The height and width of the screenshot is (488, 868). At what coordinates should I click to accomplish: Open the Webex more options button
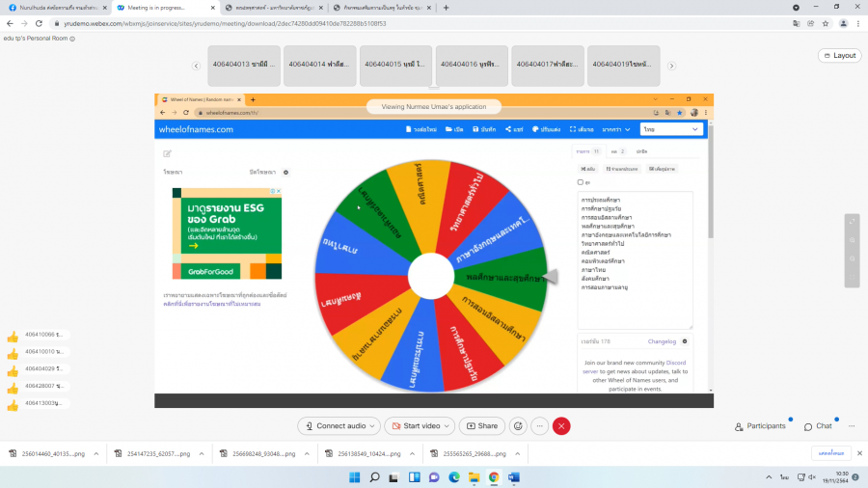point(540,425)
